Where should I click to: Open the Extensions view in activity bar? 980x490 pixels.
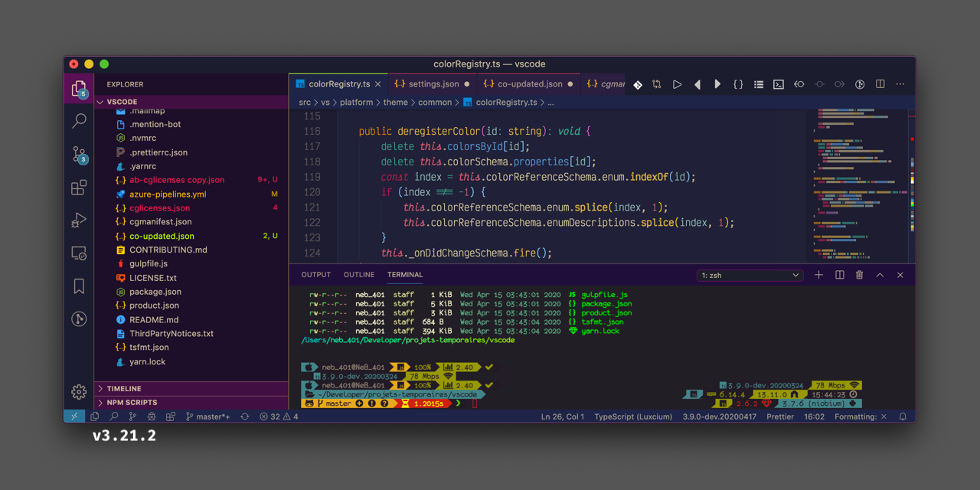pos(79,188)
